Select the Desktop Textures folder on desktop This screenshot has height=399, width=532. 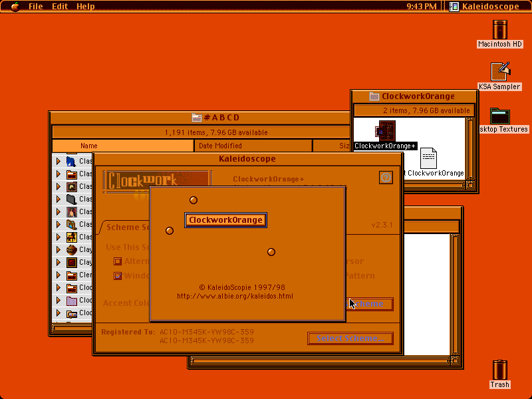click(500, 116)
